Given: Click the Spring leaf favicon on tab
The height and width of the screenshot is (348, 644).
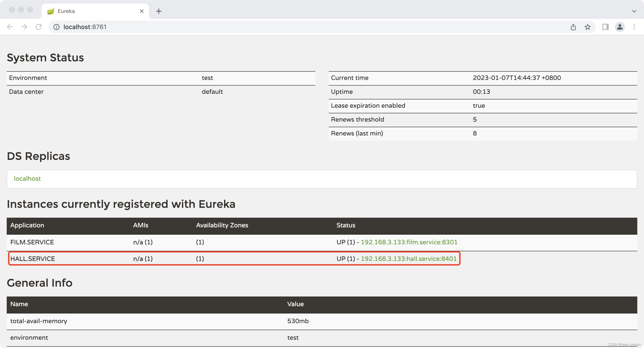Looking at the screenshot, I should pos(51,11).
